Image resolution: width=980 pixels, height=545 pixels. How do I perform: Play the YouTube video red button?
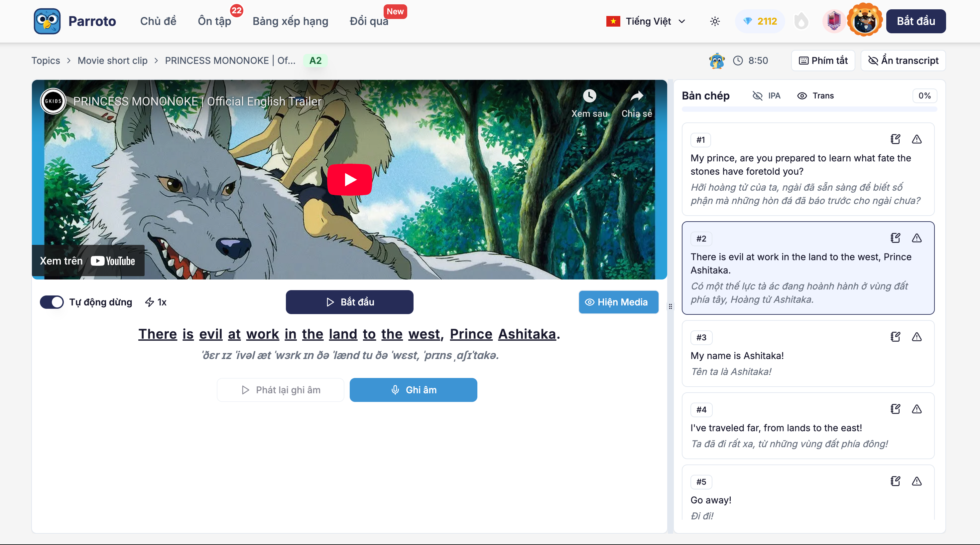pos(350,179)
